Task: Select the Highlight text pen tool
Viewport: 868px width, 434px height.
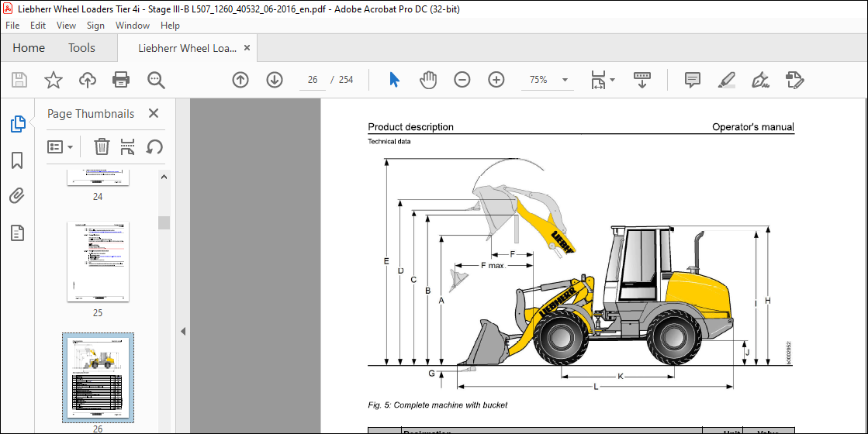Action: [x=726, y=80]
